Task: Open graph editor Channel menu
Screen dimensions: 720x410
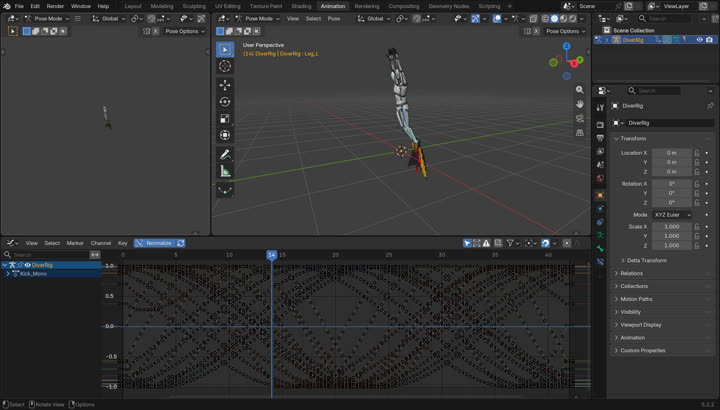Action: pyautogui.click(x=101, y=243)
